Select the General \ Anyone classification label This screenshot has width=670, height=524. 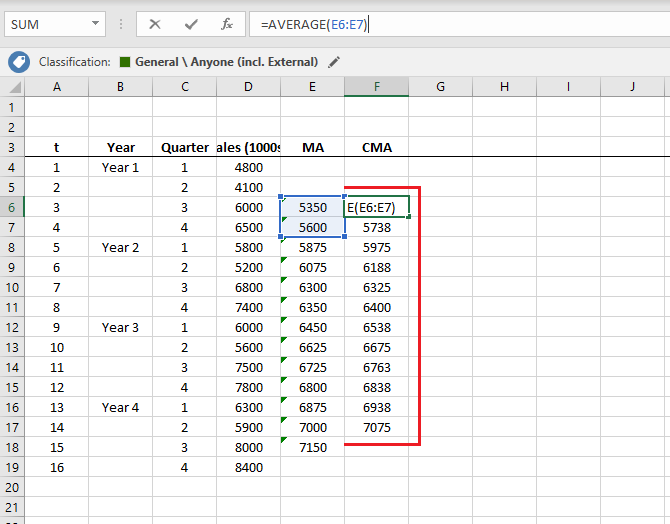[228, 62]
